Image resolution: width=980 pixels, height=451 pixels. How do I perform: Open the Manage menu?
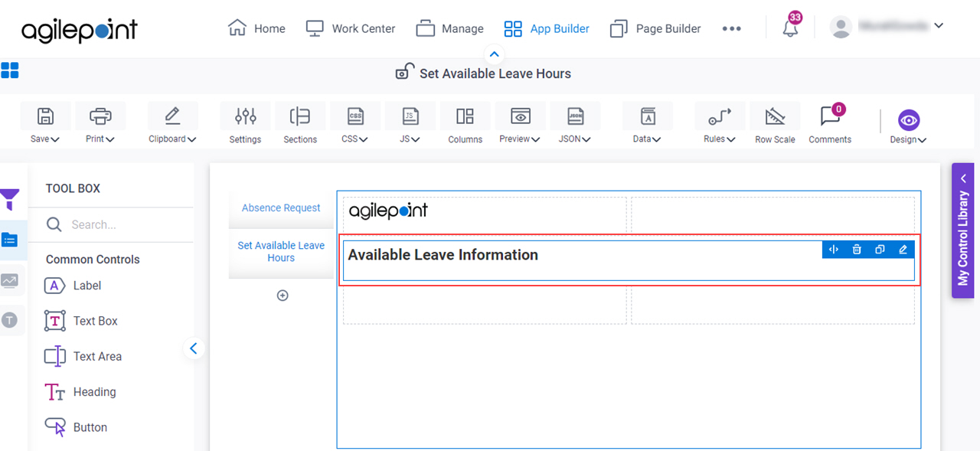pos(449,28)
